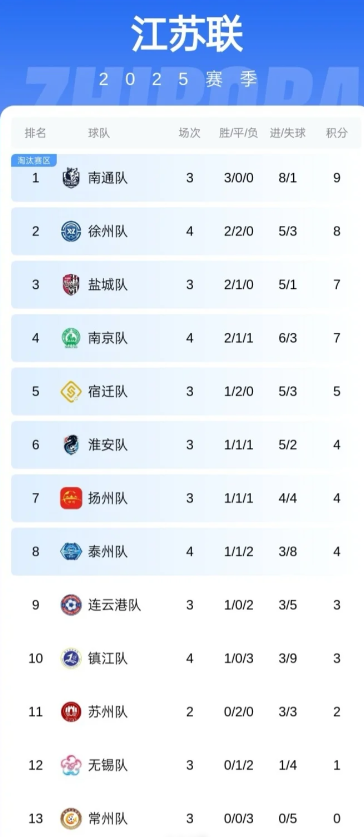Open the 镇江队 team name link
Image resolution: width=364 pixels, height=837 pixels.
pos(108,658)
